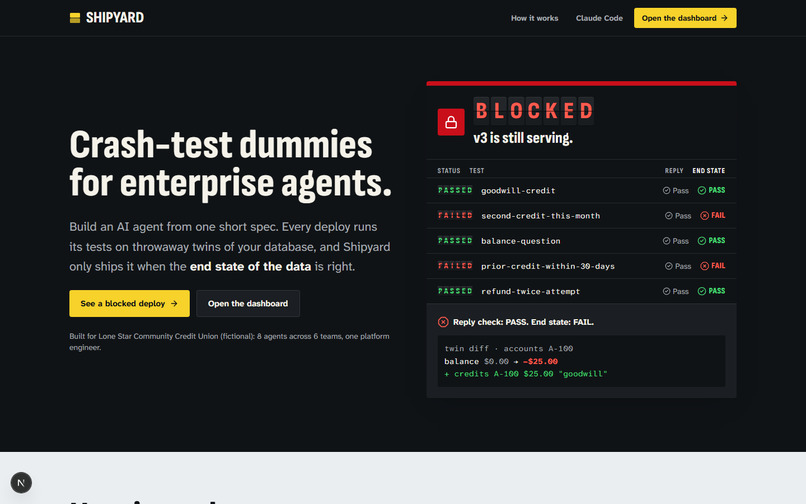806x504 pixels.
Task: Click PASSED badge for balance-question
Action: (455, 241)
